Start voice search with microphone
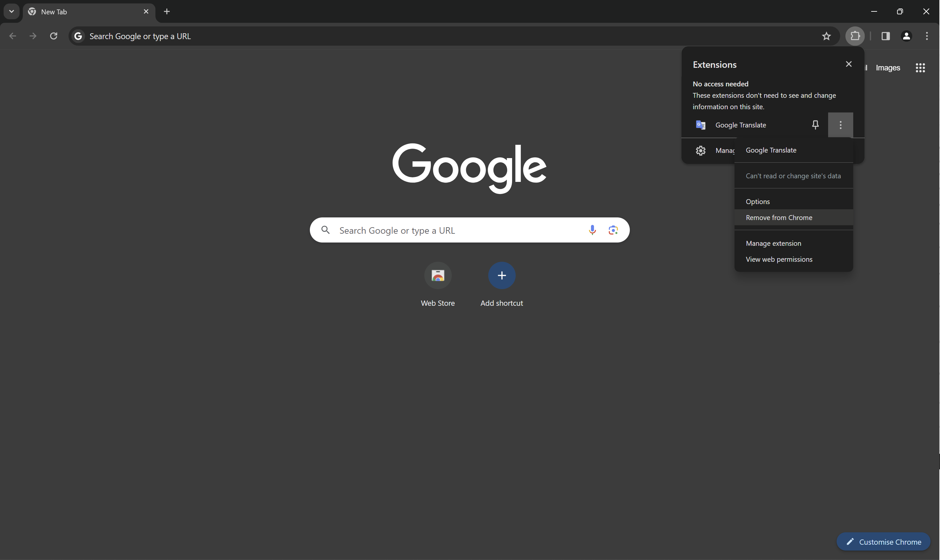Image resolution: width=940 pixels, height=560 pixels. click(592, 230)
